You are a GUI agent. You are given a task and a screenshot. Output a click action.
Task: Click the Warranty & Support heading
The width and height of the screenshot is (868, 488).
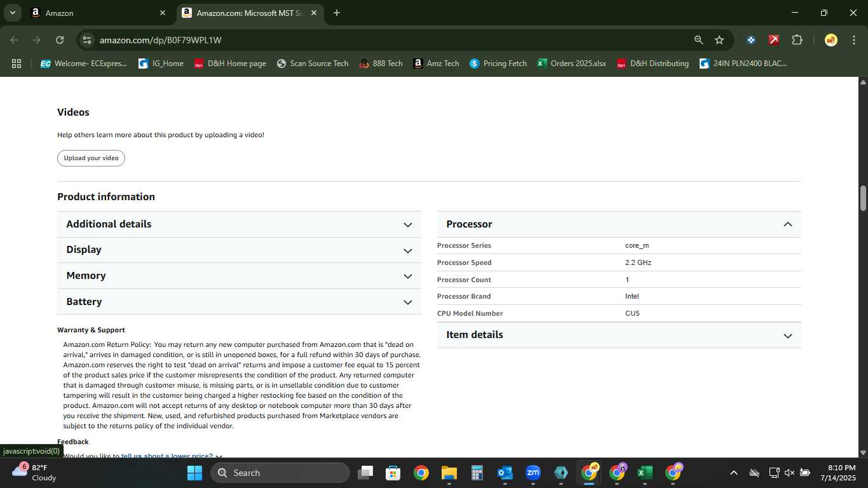[91, 330]
